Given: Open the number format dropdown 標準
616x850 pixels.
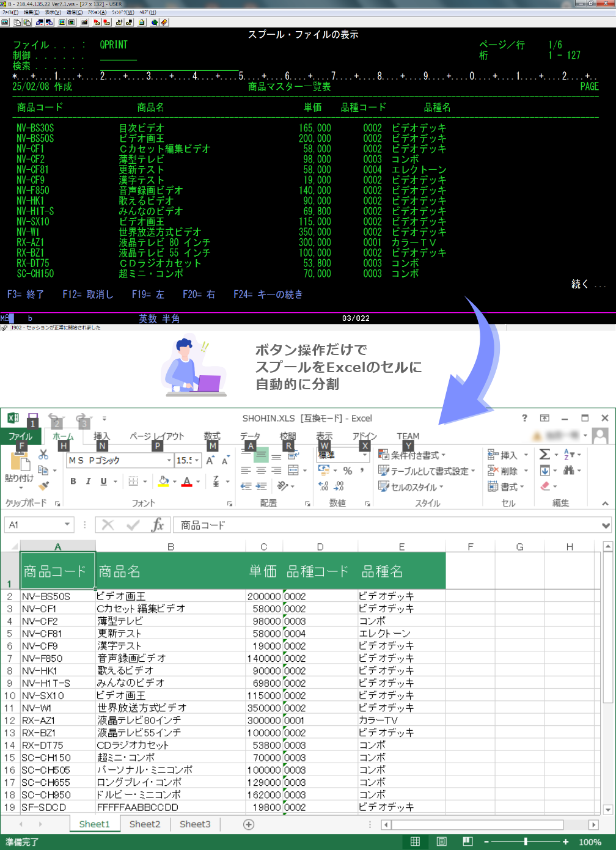Looking at the screenshot, I should (x=365, y=455).
